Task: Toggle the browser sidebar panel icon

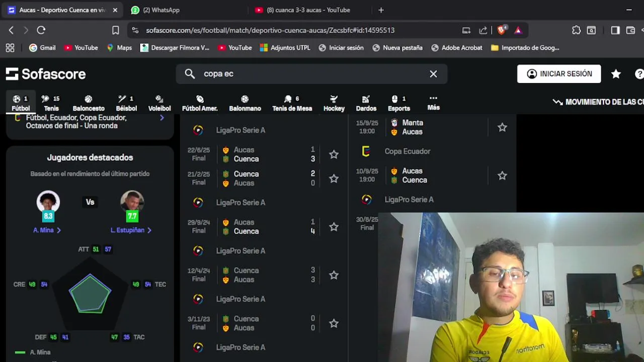Action: [615, 30]
